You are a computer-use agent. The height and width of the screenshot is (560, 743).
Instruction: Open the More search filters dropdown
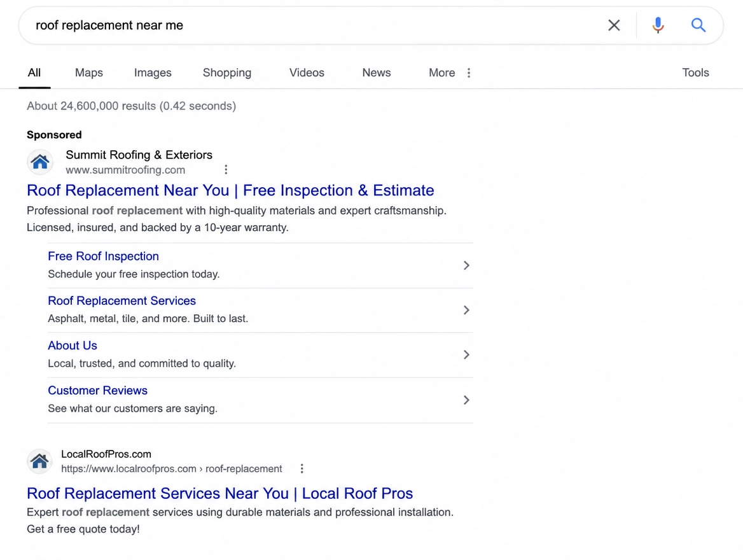[x=441, y=73]
